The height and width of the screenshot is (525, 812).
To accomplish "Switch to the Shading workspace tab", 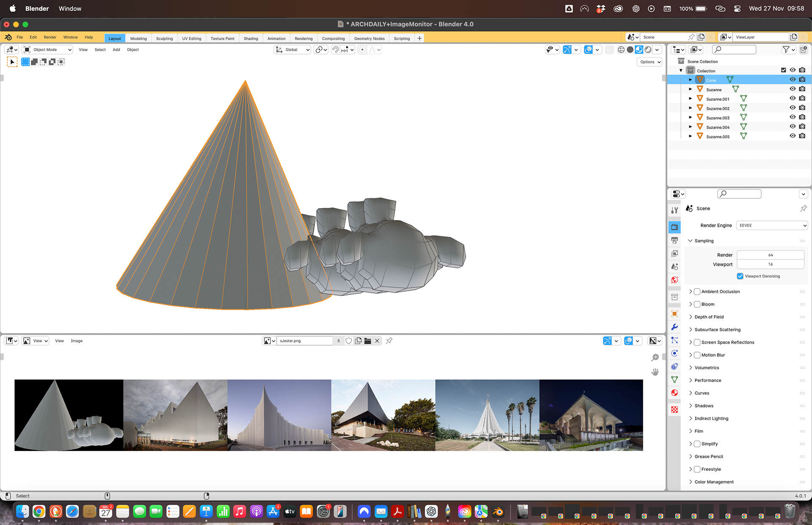I will pos(251,38).
